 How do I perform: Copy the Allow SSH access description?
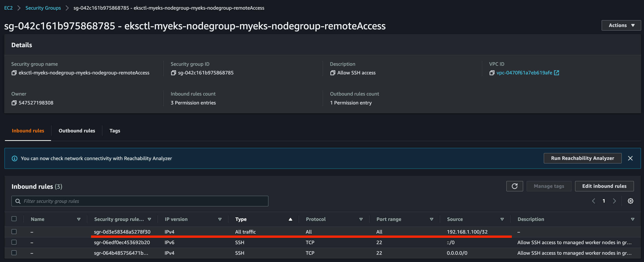pyautogui.click(x=333, y=73)
